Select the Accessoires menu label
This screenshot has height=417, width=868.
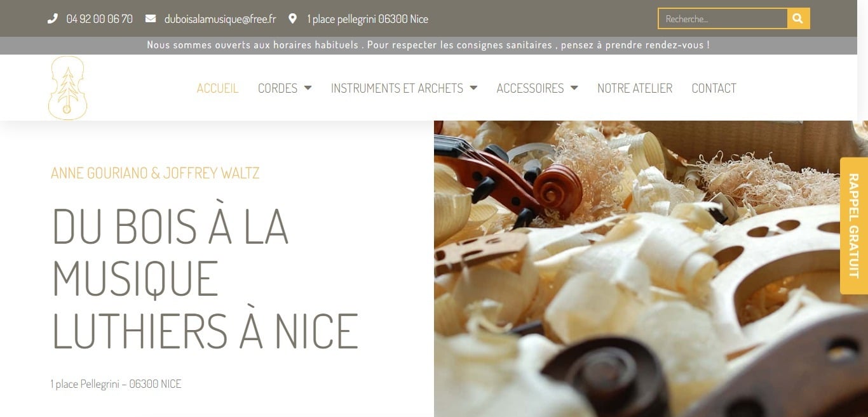(530, 88)
